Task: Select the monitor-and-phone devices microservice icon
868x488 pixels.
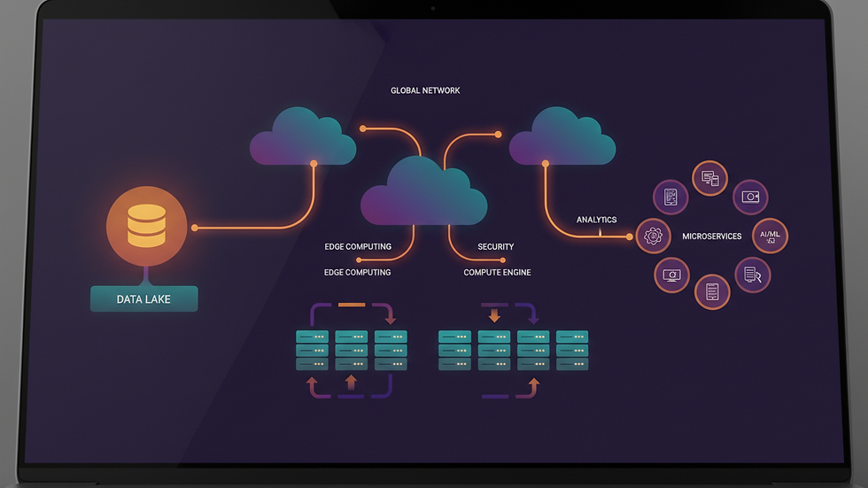Action: [709, 178]
